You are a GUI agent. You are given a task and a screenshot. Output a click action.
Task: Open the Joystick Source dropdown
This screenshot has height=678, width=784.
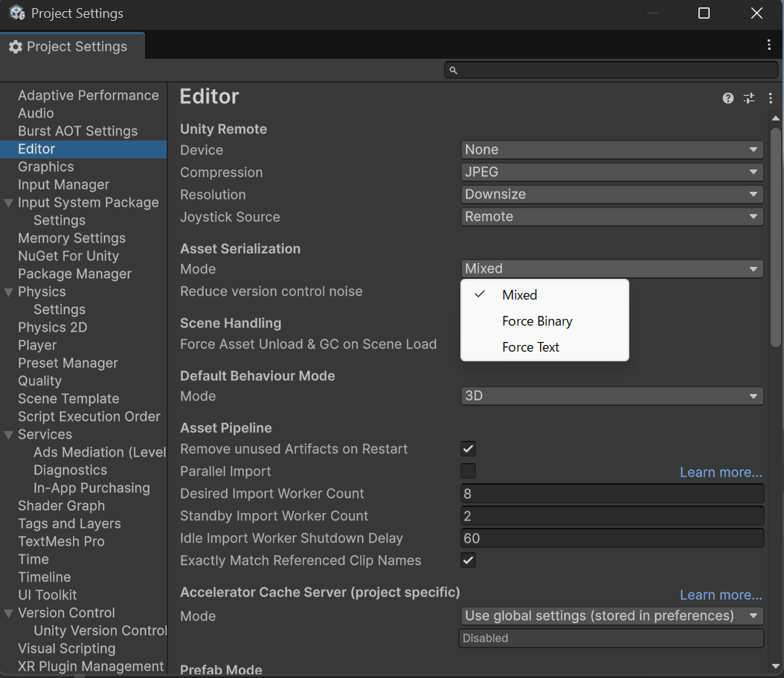(x=612, y=216)
